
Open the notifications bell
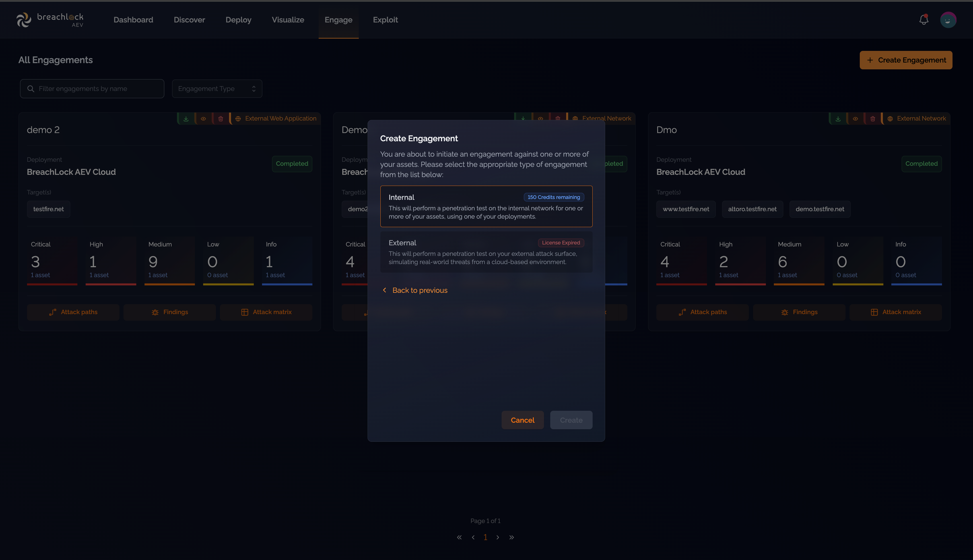[924, 20]
